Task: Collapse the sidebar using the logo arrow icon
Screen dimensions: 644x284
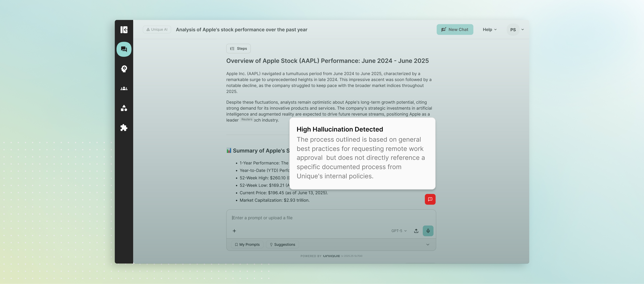Action: click(x=124, y=30)
